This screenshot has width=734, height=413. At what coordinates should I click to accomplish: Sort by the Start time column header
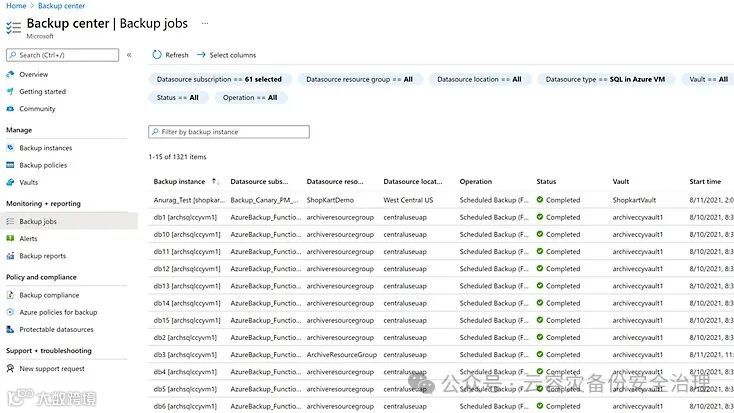pyautogui.click(x=705, y=181)
